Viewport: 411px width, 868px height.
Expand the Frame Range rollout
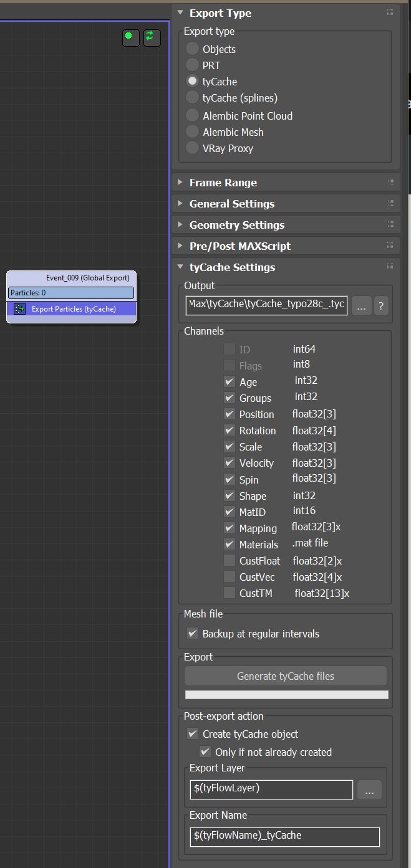pyautogui.click(x=223, y=183)
